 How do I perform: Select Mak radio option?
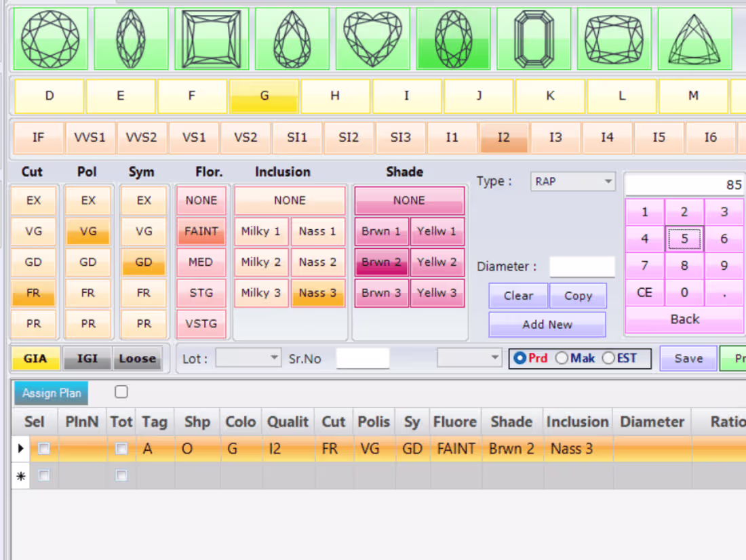pyautogui.click(x=562, y=358)
